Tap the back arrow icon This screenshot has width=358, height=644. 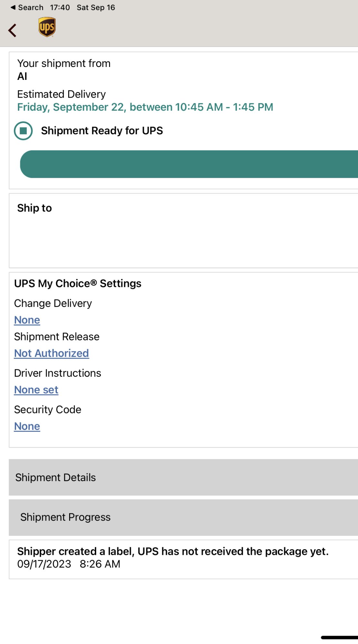click(x=13, y=31)
